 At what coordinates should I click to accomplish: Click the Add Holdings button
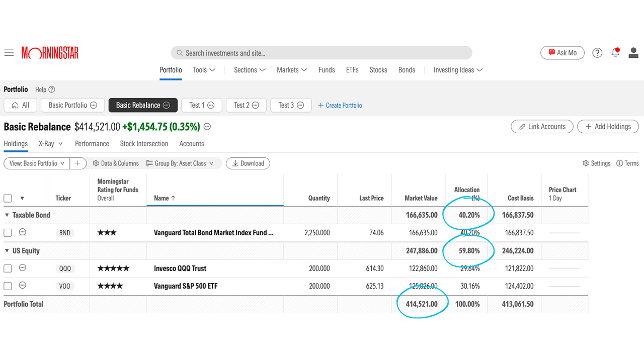coord(608,126)
